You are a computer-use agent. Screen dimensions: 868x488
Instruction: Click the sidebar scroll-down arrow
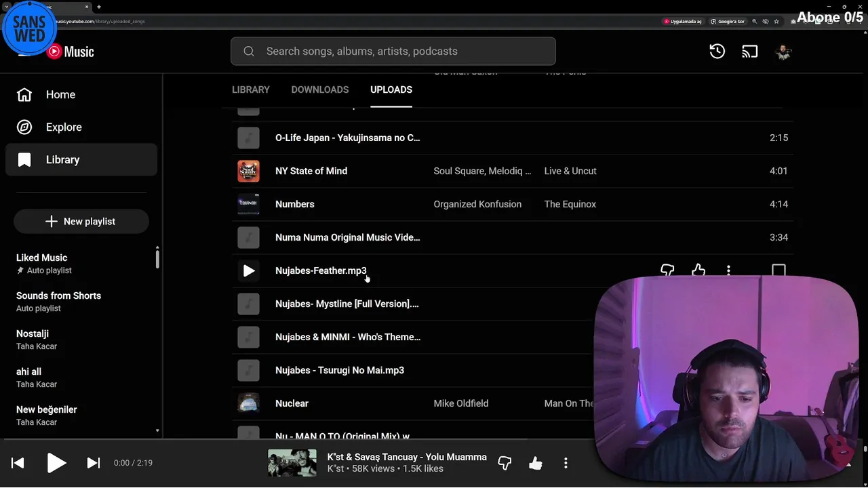157,430
